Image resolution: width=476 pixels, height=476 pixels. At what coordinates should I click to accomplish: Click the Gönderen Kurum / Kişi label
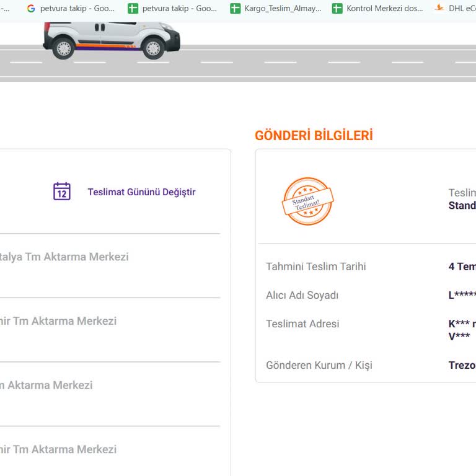click(x=319, y=365)
